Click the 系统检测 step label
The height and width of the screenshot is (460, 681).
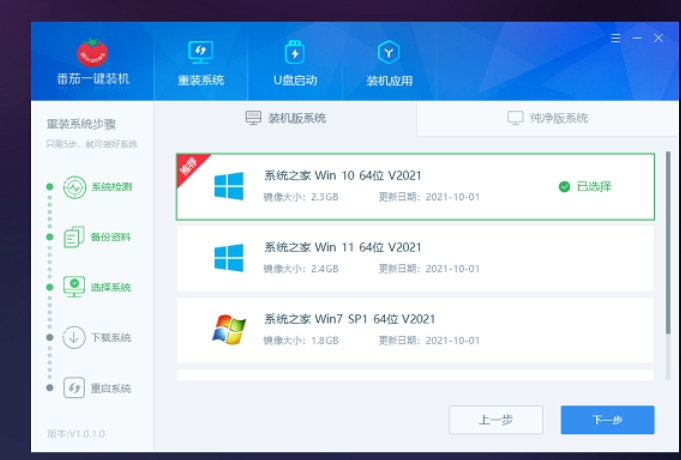click(x=112, y=187)
